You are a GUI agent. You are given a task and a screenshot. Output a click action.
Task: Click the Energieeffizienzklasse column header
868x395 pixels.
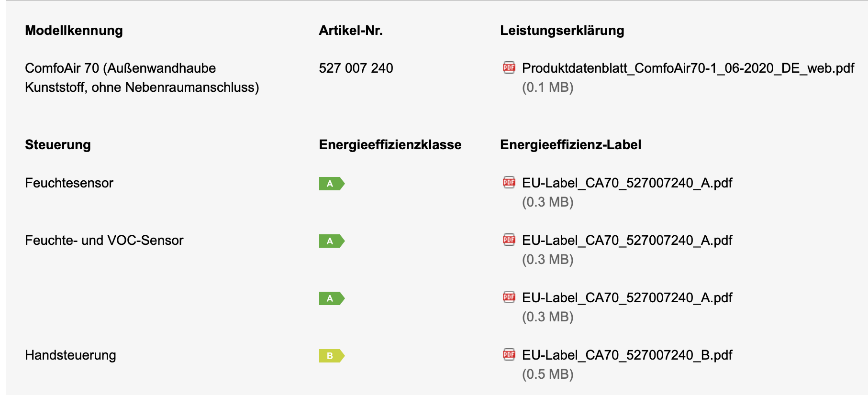[x=390, y=145]
